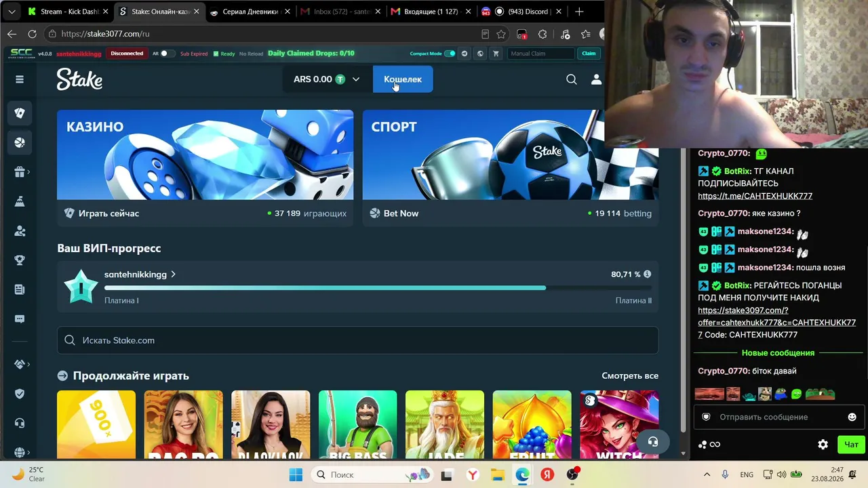Open the t.me/CAHTEXHUKK777 chat link
The width and height of the screenshot is (868, 488).
755,196
